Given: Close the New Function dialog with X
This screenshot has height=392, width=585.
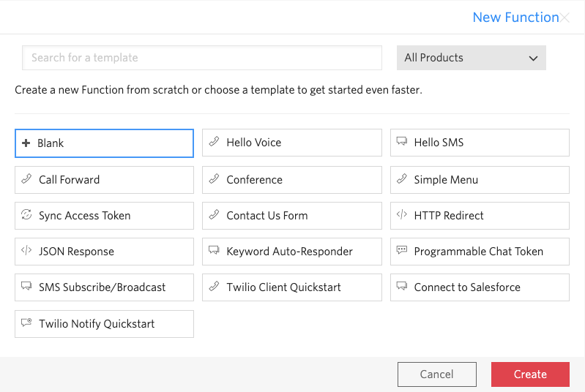Looking at the screenshot, I should click(564, 18).
